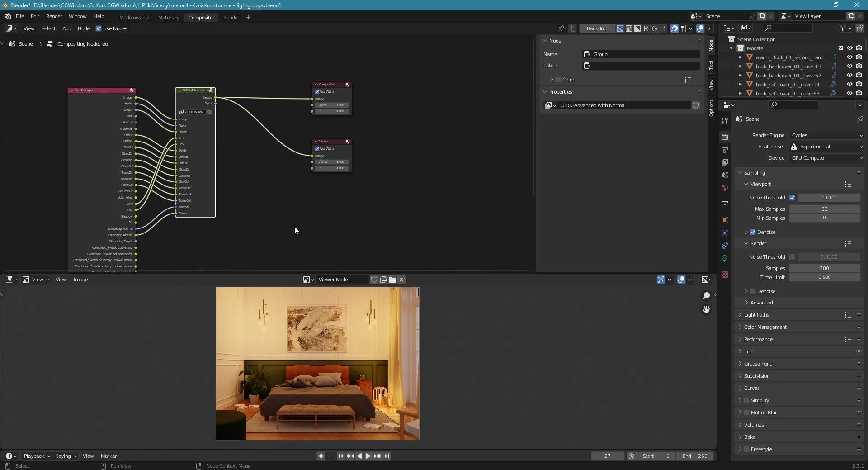Image resolution: width=868 pixels, height=470 pixels.
Task: Toggle Use Alpha on the Composite node
Action: tap(317, 91)
